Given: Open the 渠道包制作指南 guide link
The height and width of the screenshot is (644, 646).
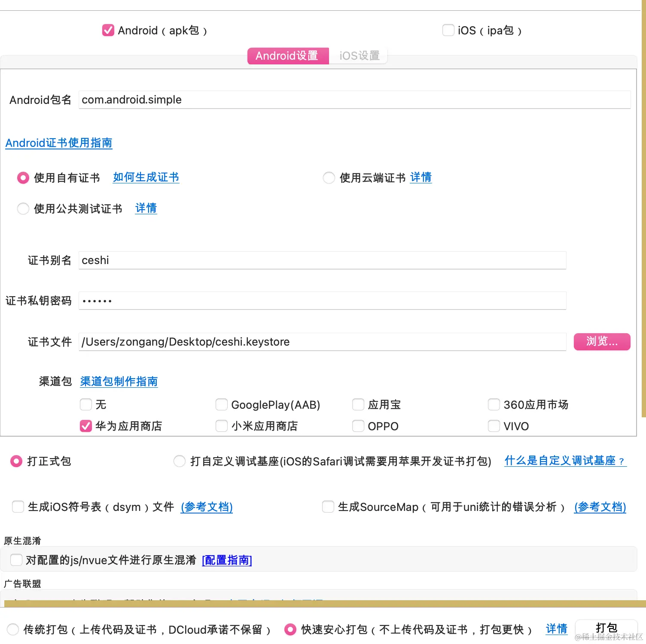Looking at the screenshot, I should coord(119,381).
